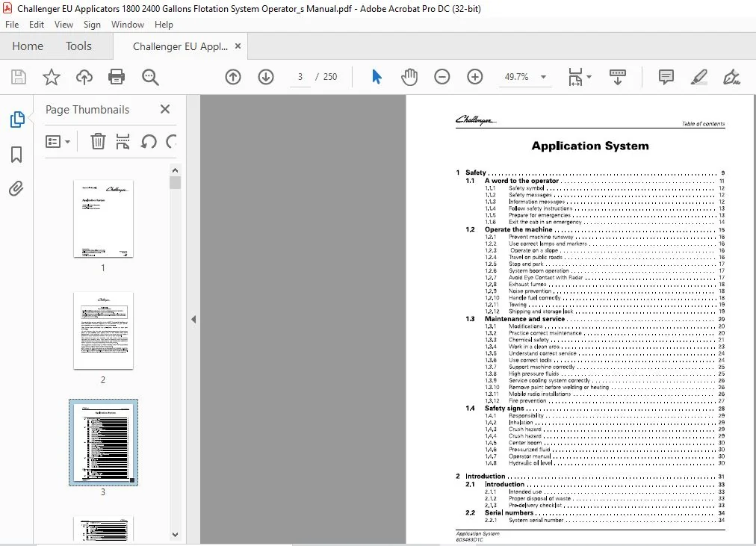Click 'Safety signs' contents entry

[x=504, y=408]
